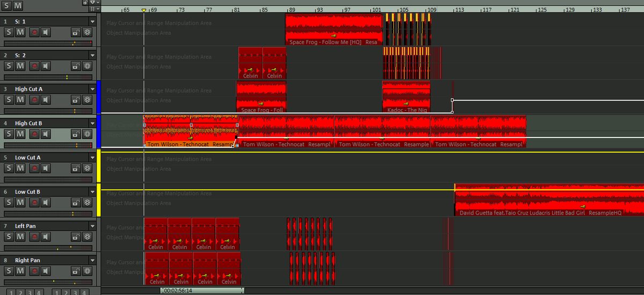Click the padlock icon on High Cut A track
This screenshot has height=295, width=644.
[x=76, y=100]
